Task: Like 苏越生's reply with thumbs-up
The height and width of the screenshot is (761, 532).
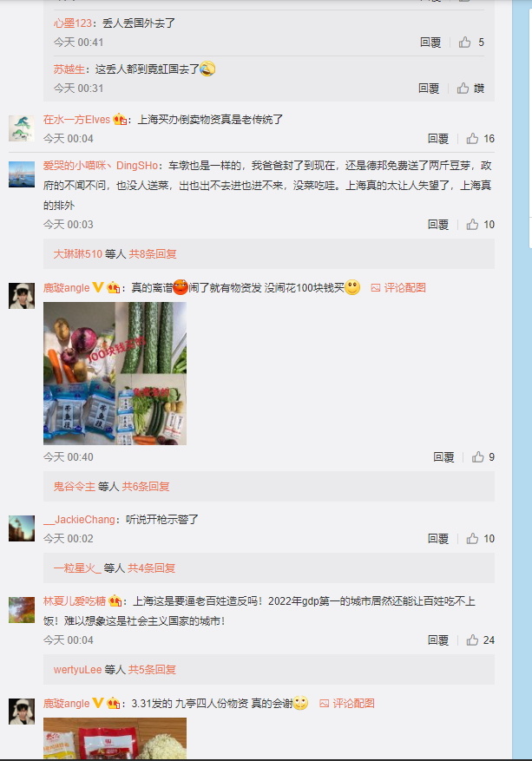Action: click(x=463, y=88)
